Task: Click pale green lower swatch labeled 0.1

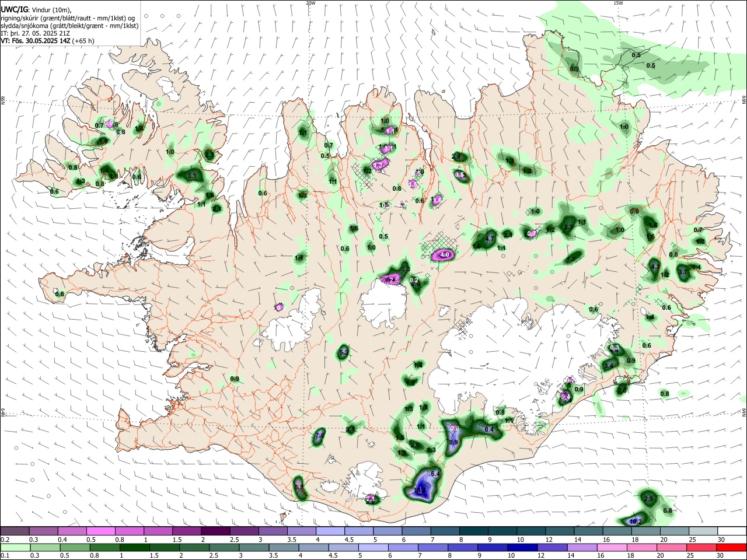Action: (15, 547)
